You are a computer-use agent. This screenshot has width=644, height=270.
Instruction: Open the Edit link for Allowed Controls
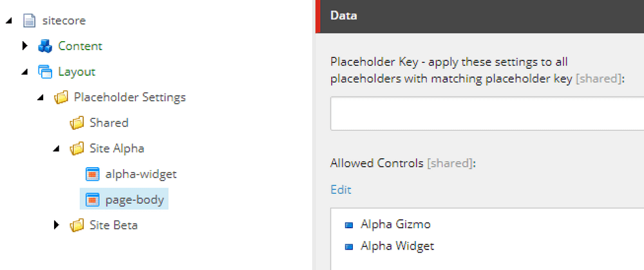[341, 190]
